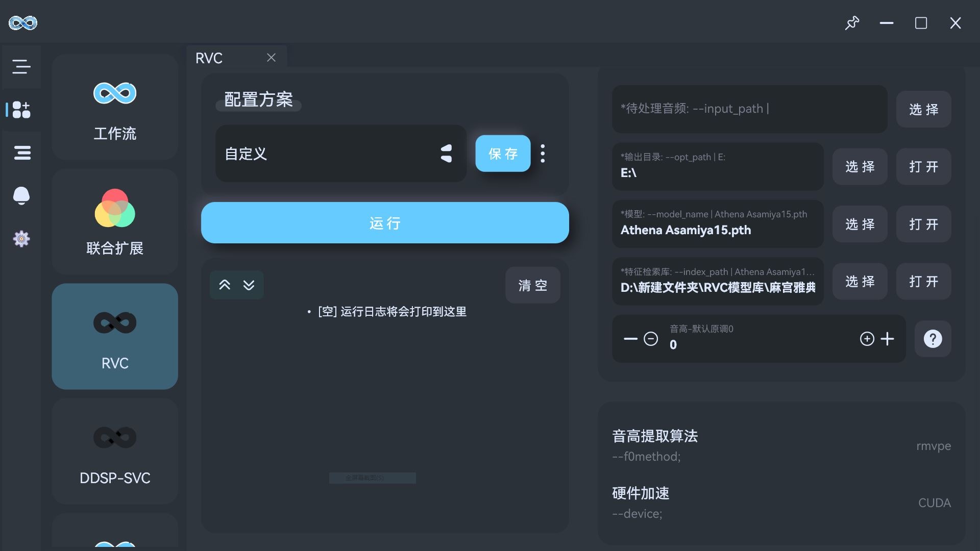Change the CUDA hardware acceleration option

click(x=934, y=503)
